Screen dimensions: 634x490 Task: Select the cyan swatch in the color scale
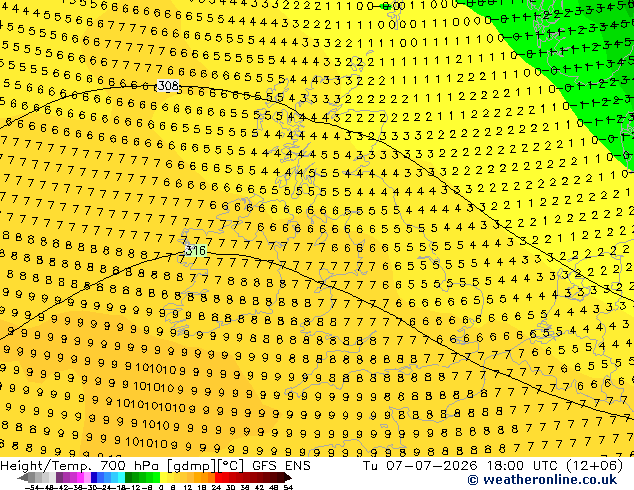tap(121, 477)
